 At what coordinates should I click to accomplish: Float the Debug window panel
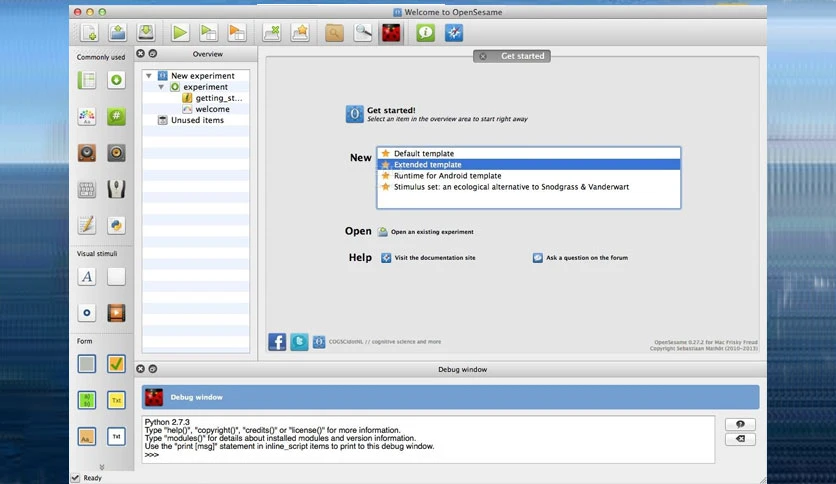click(x=152, y=369)
